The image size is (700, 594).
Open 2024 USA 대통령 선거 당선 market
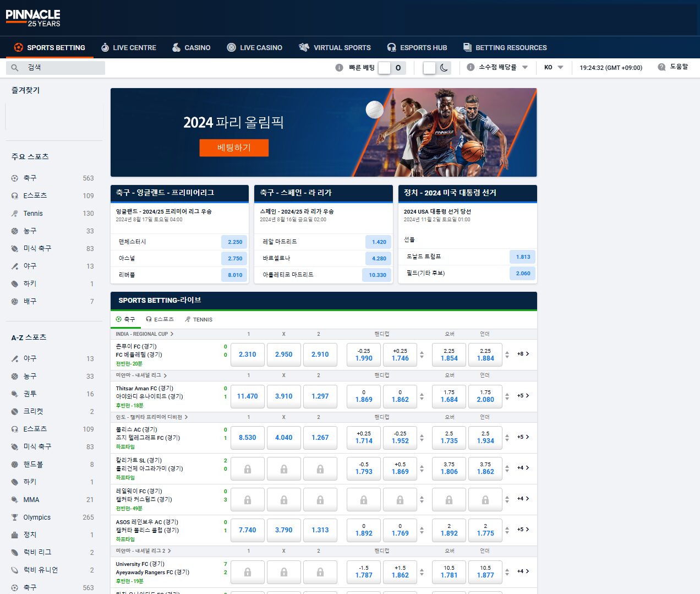click(437, 211)
